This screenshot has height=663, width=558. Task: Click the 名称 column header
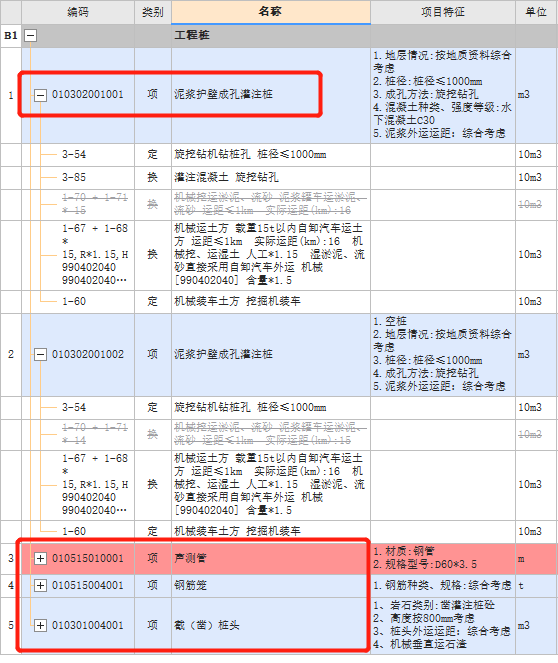(271, 12)
